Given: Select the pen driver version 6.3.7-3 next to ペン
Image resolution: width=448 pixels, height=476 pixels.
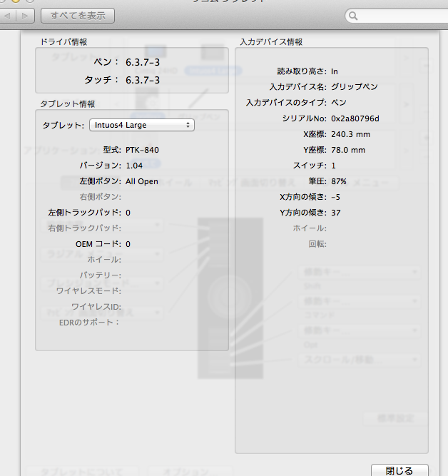Looking at the screenshot, I should (x=143, y=62).
